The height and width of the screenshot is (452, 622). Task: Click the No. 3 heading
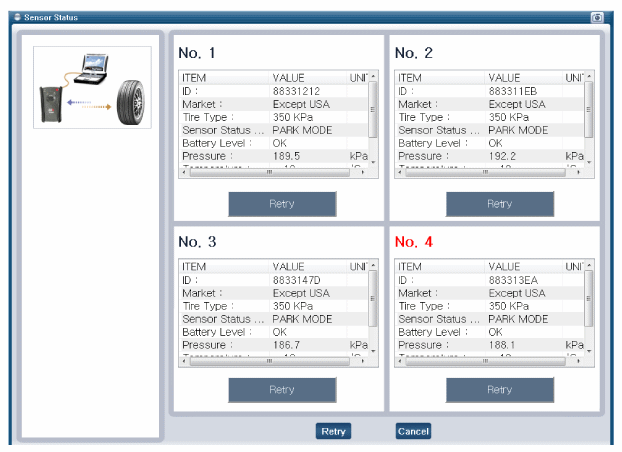[x=197, y=242]
